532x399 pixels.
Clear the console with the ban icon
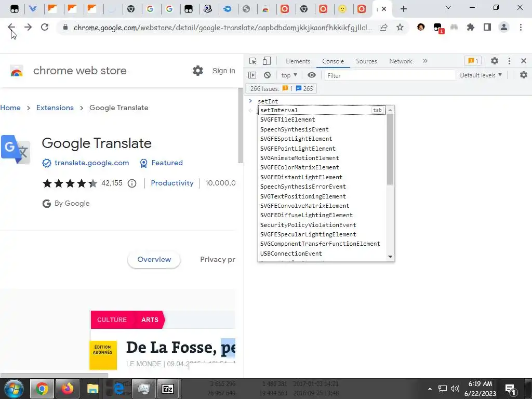(x=268, y=75)
